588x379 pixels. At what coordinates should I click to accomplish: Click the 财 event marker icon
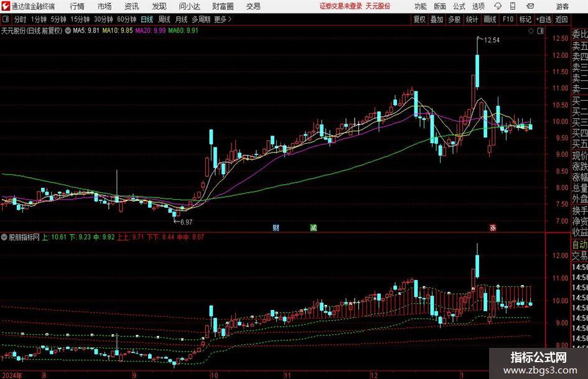click(276, 227)
